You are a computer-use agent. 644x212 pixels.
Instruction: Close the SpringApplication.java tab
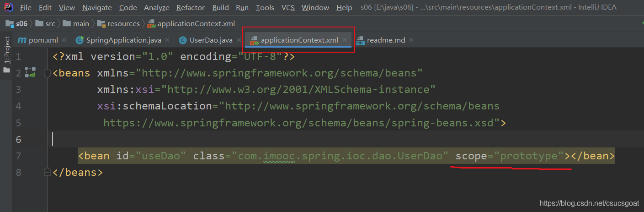click(x=167, y=40)
